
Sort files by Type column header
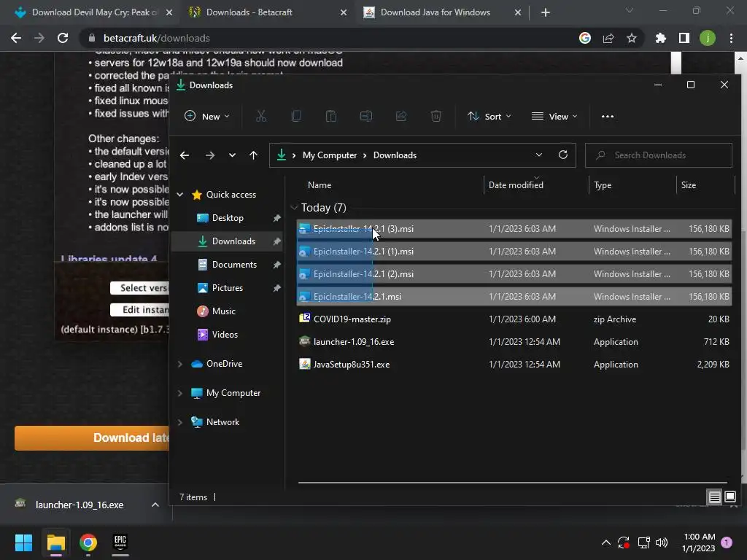[602, 184]
